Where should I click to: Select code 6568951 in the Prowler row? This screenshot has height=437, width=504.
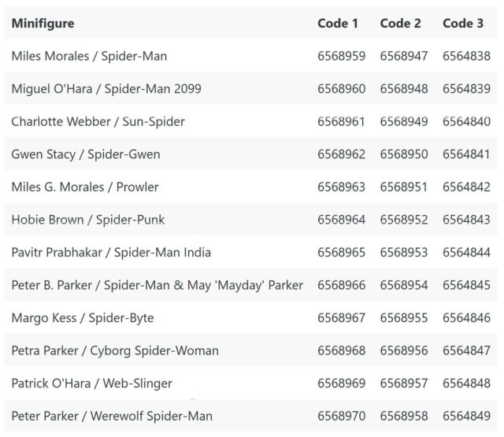(404, 187)
